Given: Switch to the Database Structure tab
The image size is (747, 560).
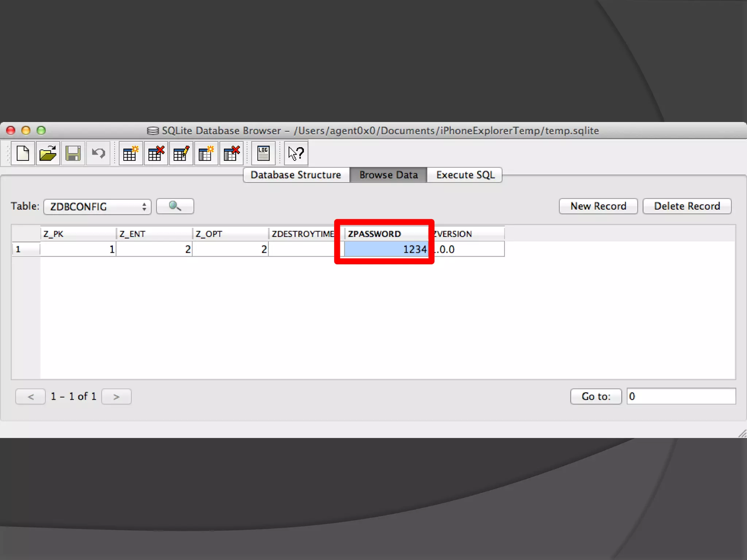Looking at the screenshot, I should point(296,175).
